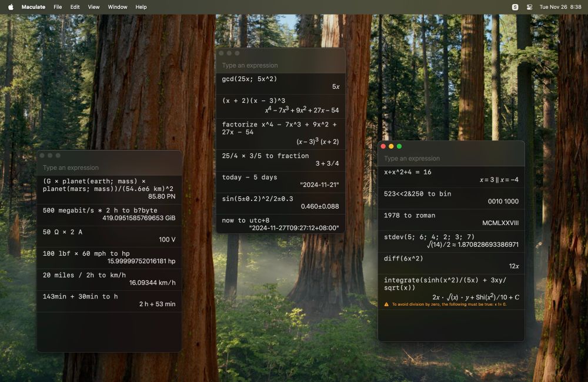Click the (x − 3)³ (x + 2) result
Image resolution: width=588 pixels, height=382 pixels.
(318, 141)
